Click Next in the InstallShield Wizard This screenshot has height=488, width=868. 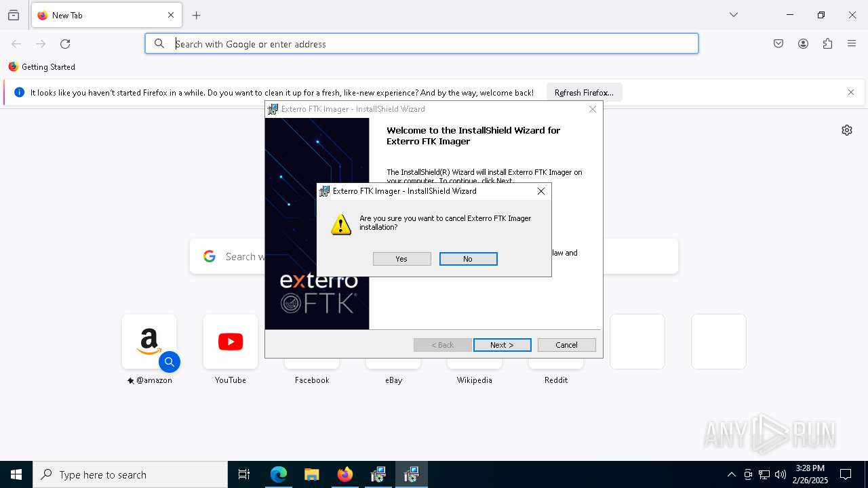point(502,345)
